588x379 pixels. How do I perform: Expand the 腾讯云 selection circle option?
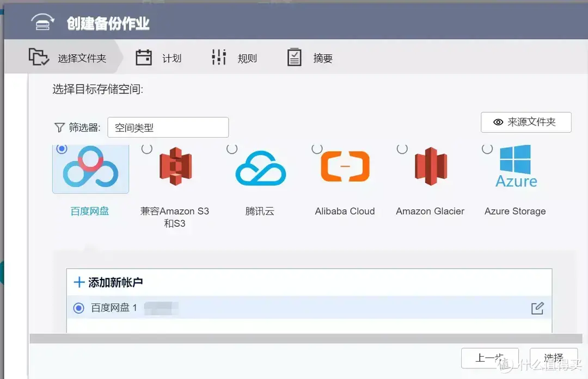pos(232,148)
